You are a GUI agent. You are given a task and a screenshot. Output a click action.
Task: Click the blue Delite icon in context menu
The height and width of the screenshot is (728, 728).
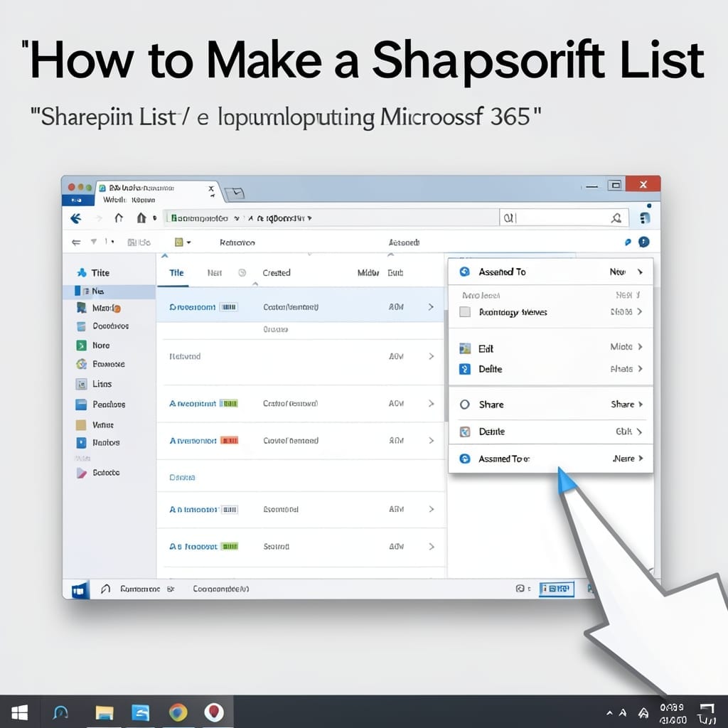tap(465, 369)
